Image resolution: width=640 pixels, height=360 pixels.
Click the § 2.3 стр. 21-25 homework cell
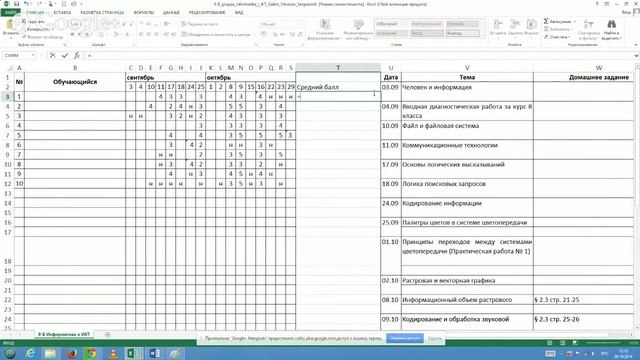[584, 300]
